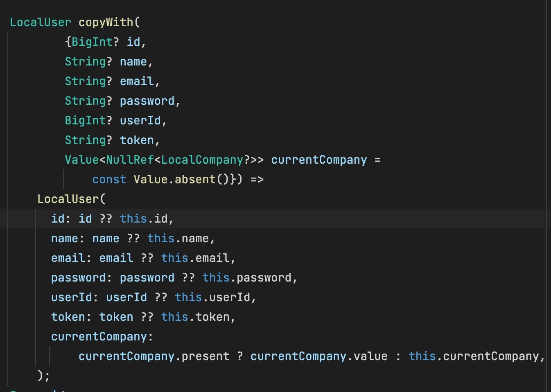Click the "token:" named argument label
The height and width of the screenshot is (392, 551).
[x=72, y=317]
